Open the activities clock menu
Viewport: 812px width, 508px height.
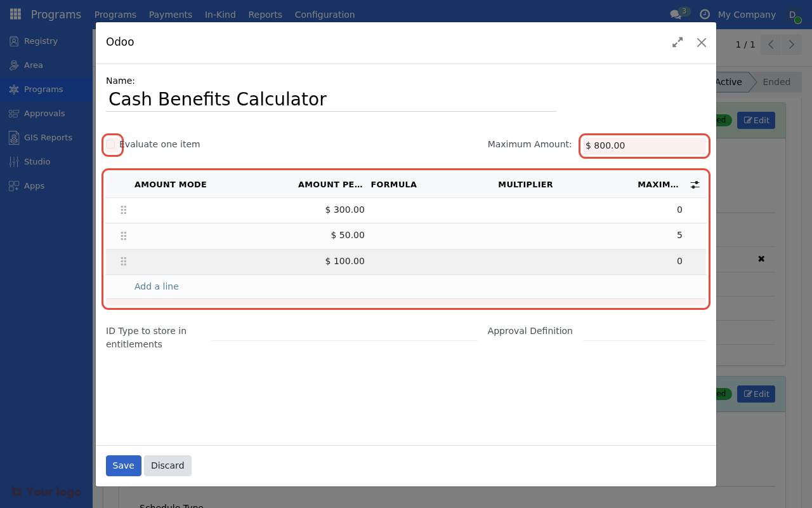tap(704, 14)
